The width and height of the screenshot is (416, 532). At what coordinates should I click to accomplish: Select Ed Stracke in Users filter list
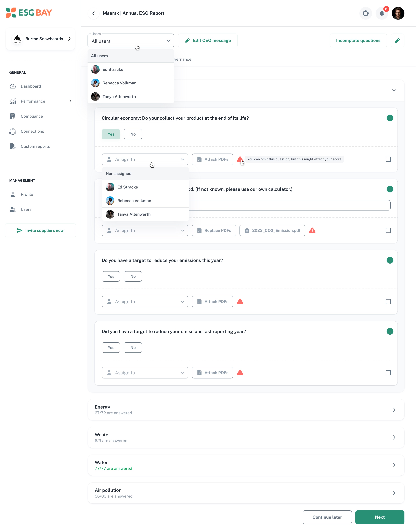click(131, 69)
